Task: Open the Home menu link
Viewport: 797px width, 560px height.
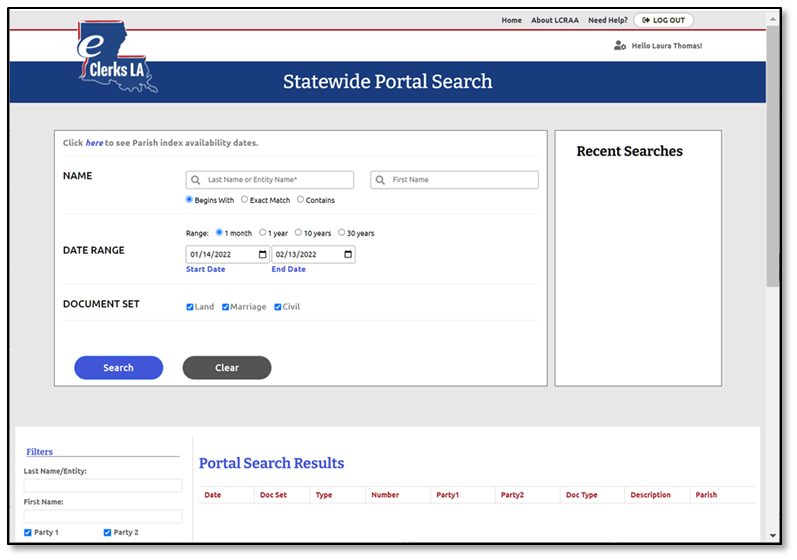Action: tap(511, 20)
